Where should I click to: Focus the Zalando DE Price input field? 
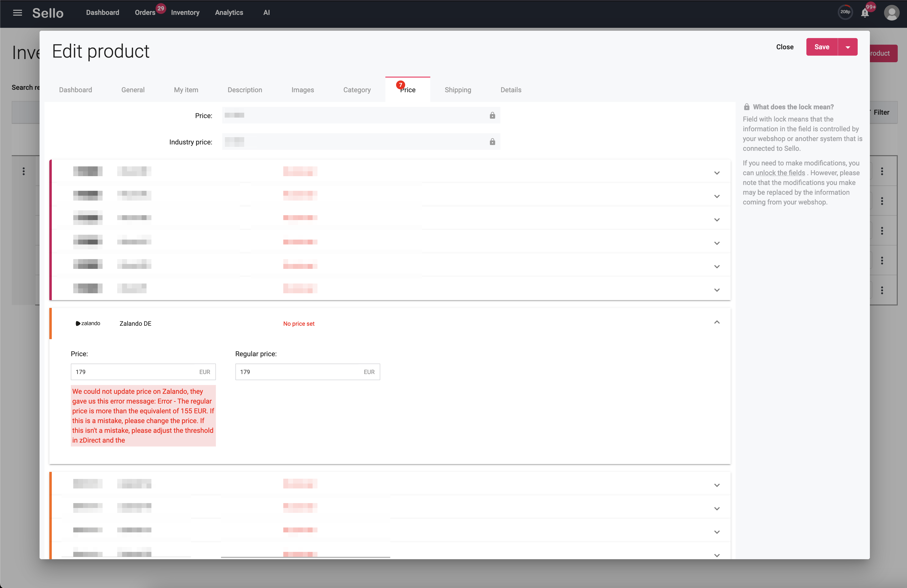coord(143,372)
